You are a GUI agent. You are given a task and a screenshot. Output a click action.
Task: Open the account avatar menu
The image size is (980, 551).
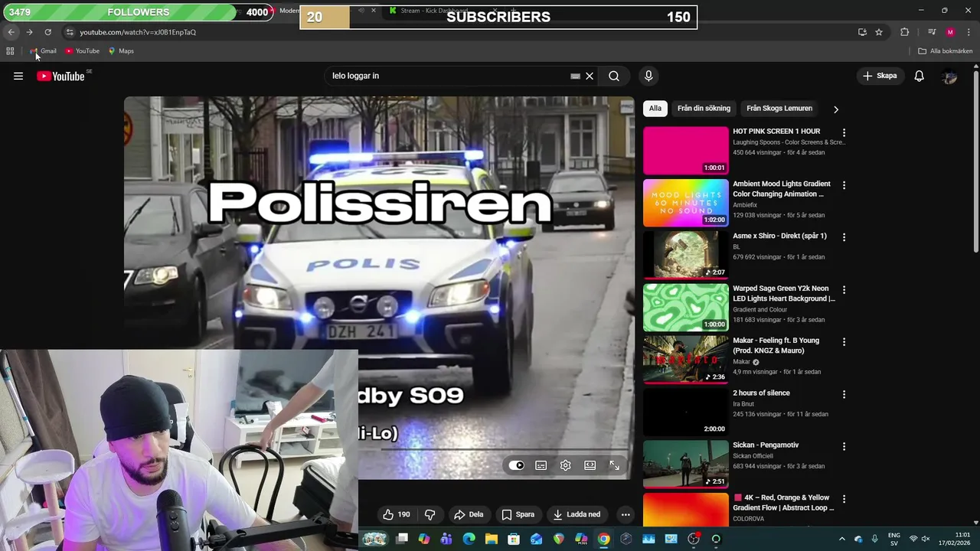pos(949,76)
